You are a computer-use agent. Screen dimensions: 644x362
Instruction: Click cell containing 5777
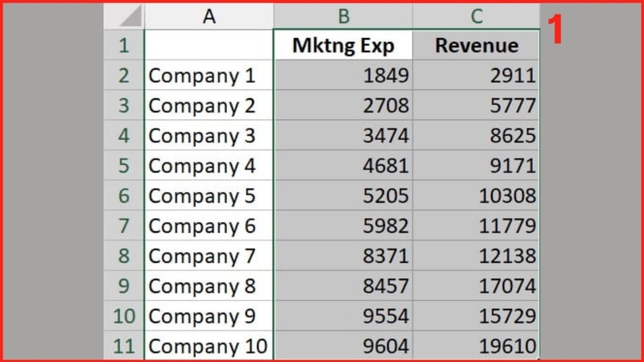(x=477, y=105)
